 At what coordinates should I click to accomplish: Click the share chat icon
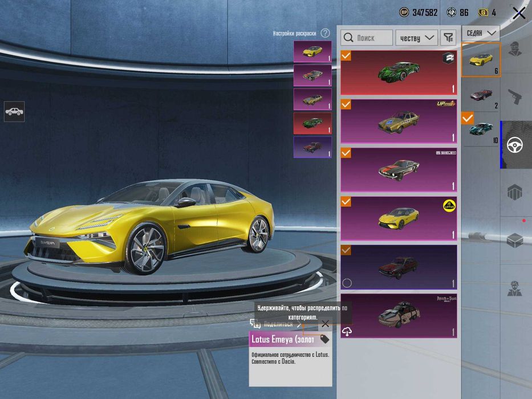(x=255, y=324)
